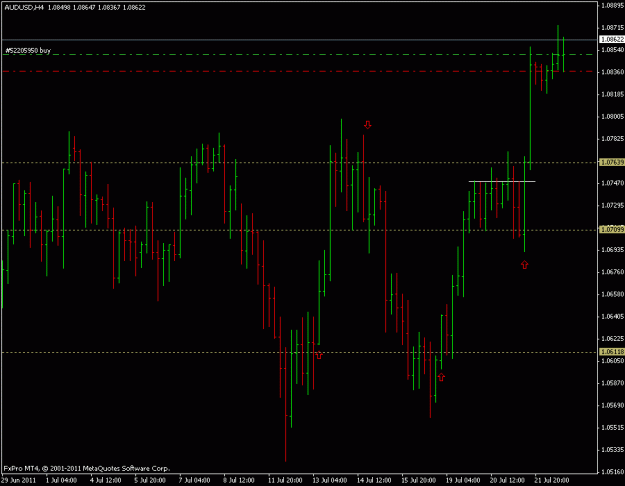Click the 1.08540 price scale value
Screen dimensions: 625x486
(612, 50)
